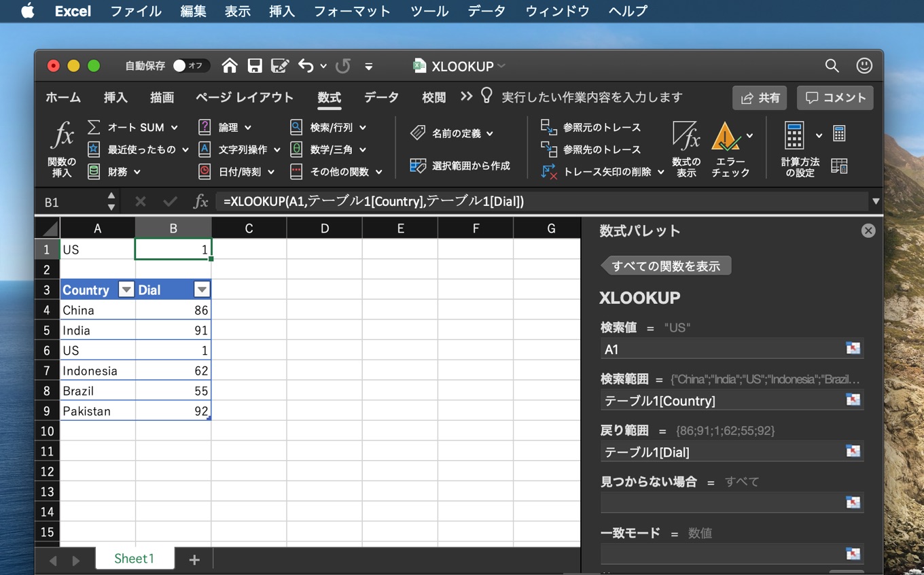Open the quick access toolbar customize arrow
The image size is (924, 575).
click(369, 67)
